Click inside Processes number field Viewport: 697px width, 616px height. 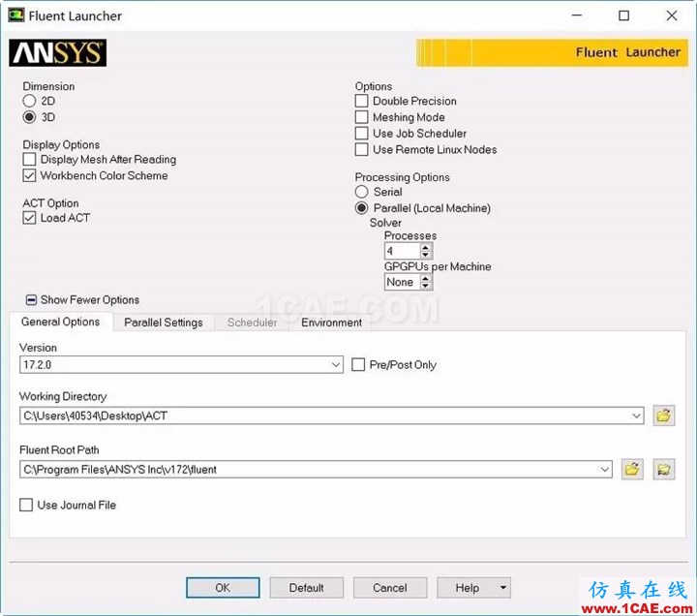tap(403, 251)
